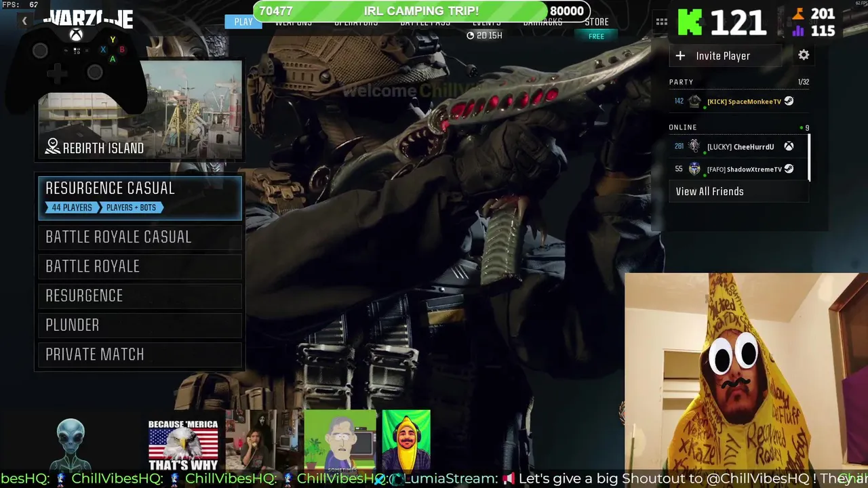Open social settings gear icon
Viewport: 868px width, 488px height.
click(x=804, y=56)
